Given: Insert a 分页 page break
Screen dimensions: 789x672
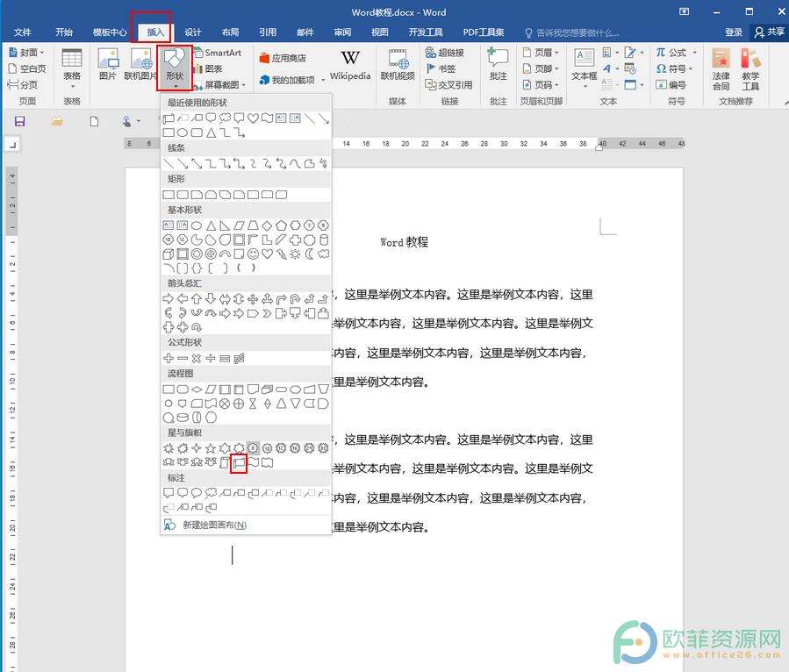Looking at the screenshot, I should (23, 84).
